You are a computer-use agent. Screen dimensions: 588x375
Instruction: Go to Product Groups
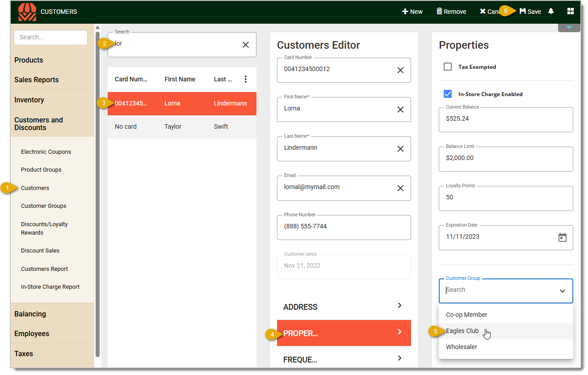pos(41,169)
